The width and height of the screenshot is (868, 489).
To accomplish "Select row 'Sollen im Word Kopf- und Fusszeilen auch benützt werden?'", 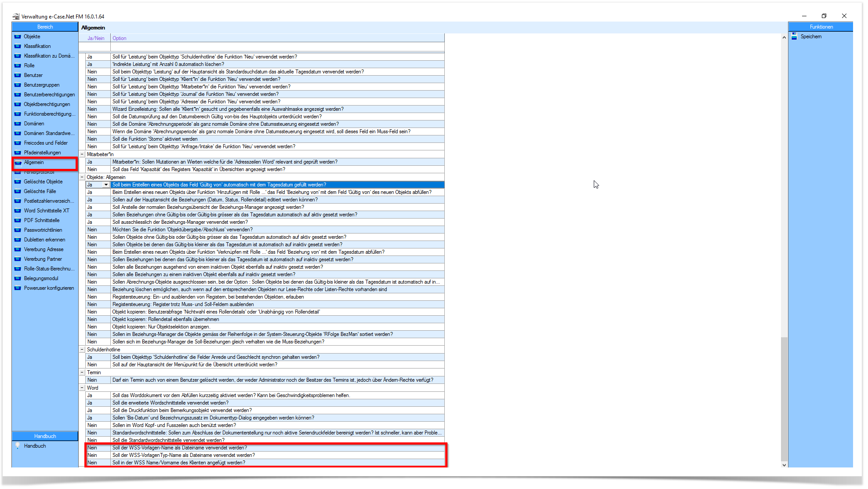I will point(265,425).
